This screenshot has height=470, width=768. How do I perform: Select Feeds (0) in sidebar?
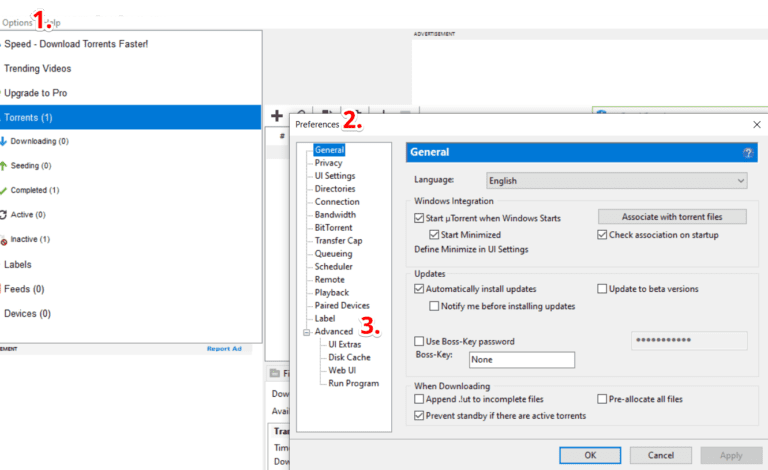click(24, 289)
